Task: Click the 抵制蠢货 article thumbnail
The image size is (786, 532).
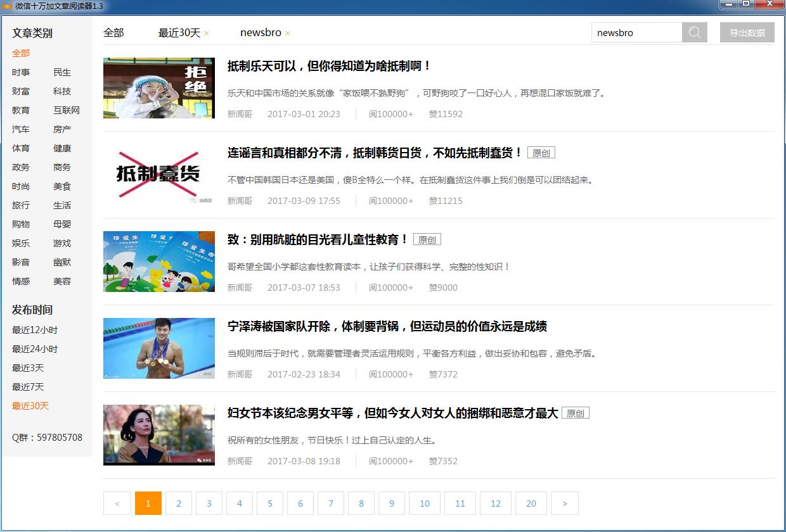Action: coord(158,174)
